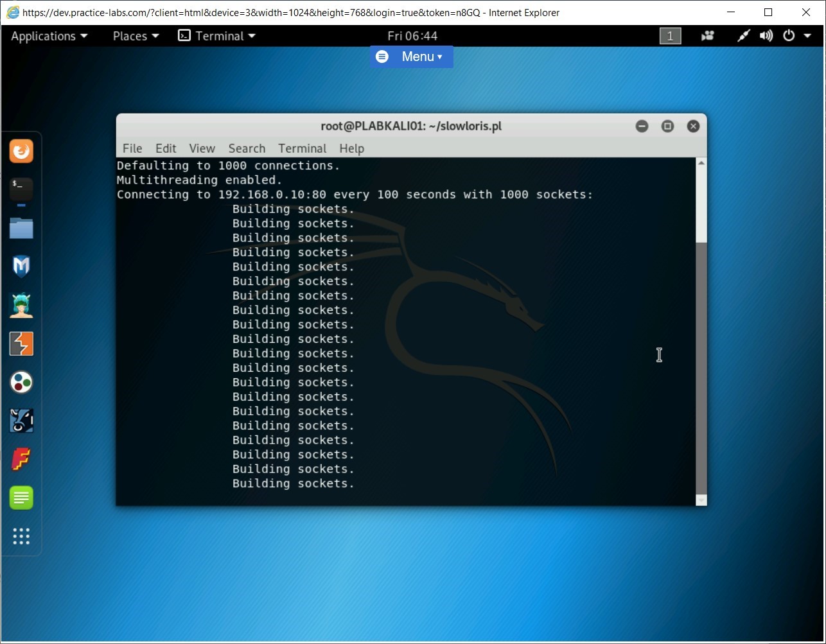Screen dimensions: 826x644
Task: Open the applications grid button
Action: coord(21,537)
